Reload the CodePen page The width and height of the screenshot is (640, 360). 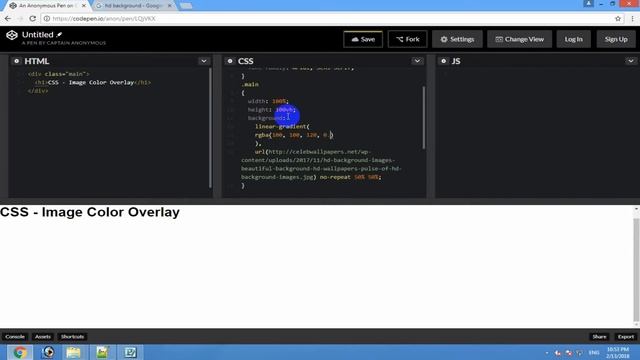33,18
